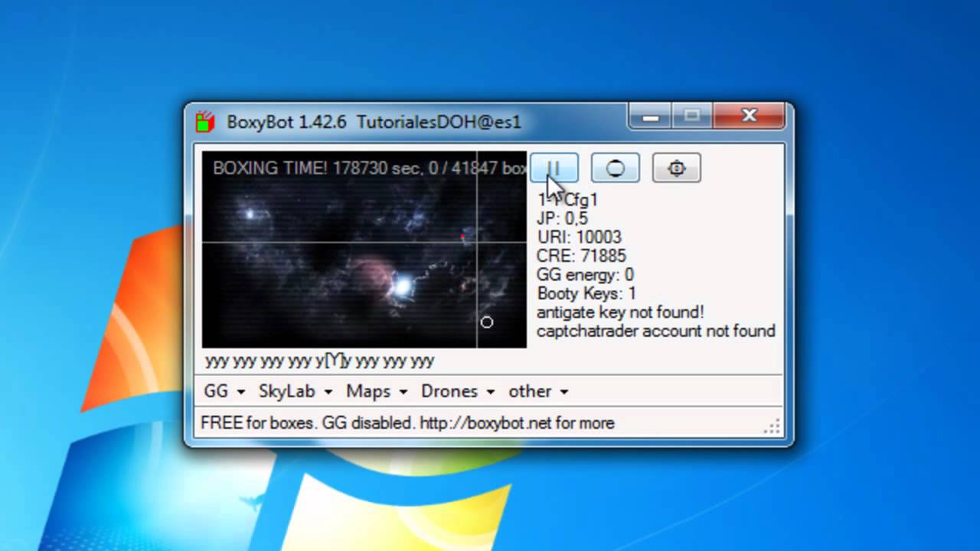Screen dimensions: 980x551
Task: Click the crosshair target button
Action: [x=677, y=168]
